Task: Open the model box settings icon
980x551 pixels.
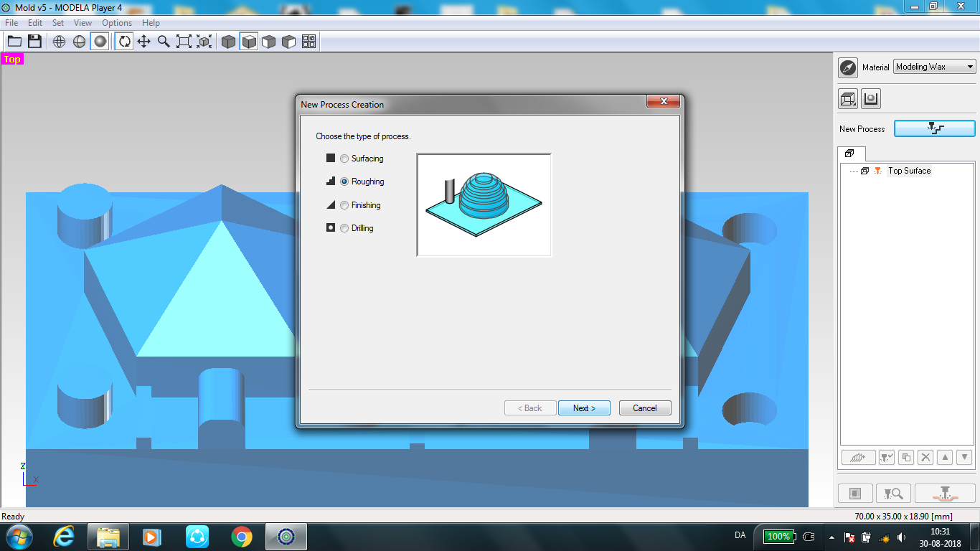Action: point(848,99)
